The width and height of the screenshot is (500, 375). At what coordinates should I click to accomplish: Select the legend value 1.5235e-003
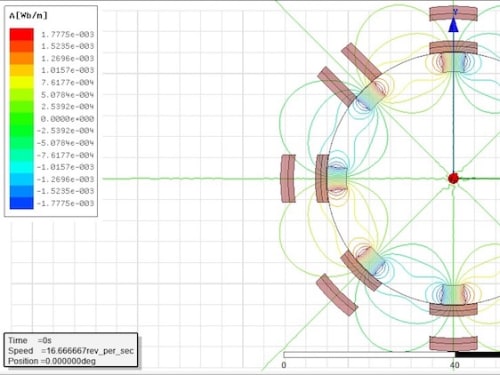[67, 46]
